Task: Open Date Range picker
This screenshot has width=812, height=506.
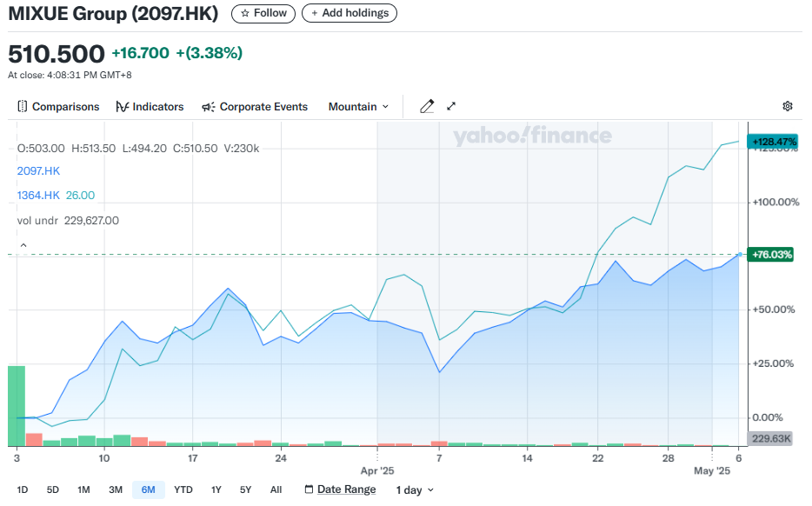Action: [x=340, y=489]
